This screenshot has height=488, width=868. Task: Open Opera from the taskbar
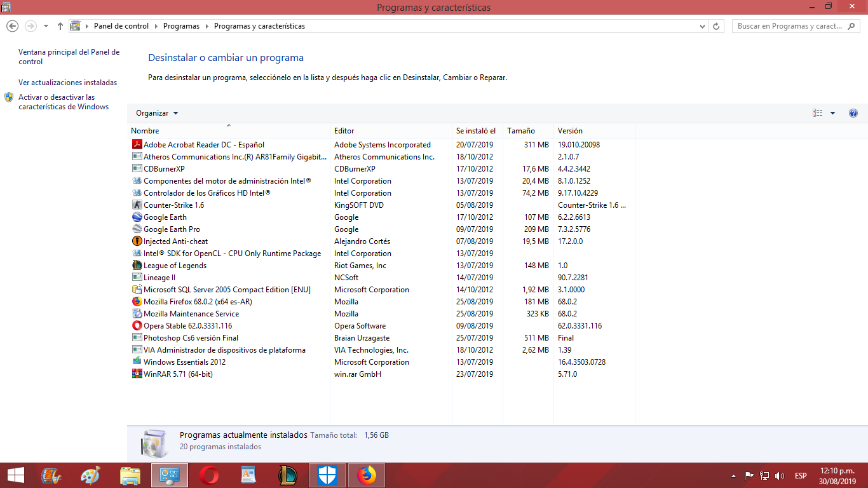(x=208, y=475)
